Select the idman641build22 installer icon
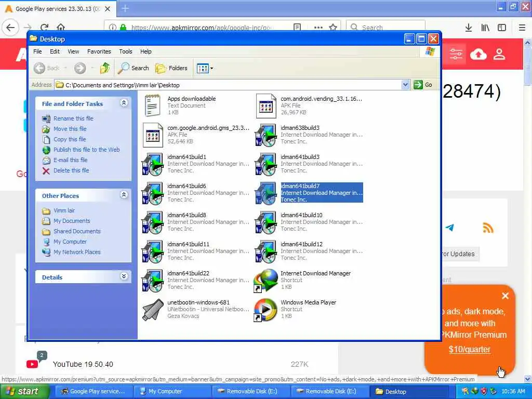Viewport: 532px width, 399px height. 152,281
